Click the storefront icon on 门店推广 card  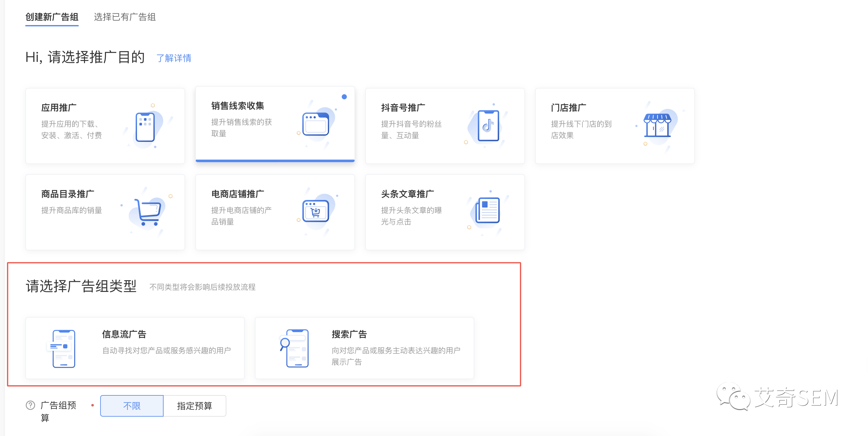pyautogui.click(x=657, y=125)
